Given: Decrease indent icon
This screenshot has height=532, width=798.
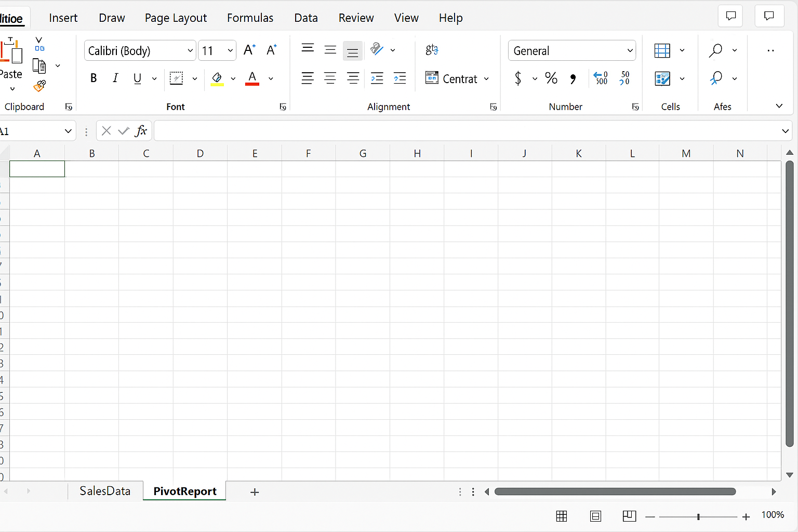Looking at the screenshot, I should tap(377, 78).
